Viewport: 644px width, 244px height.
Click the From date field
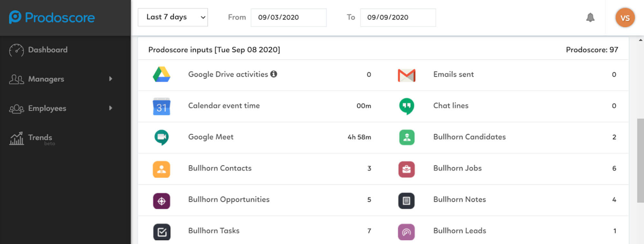289,17
